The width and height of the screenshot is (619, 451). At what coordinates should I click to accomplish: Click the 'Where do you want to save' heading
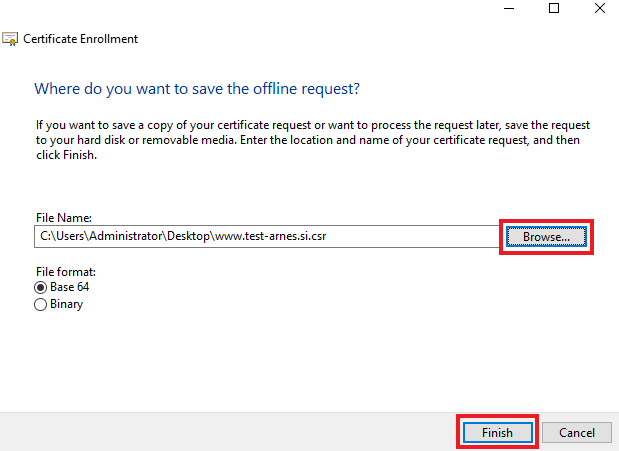pos(197,89)
